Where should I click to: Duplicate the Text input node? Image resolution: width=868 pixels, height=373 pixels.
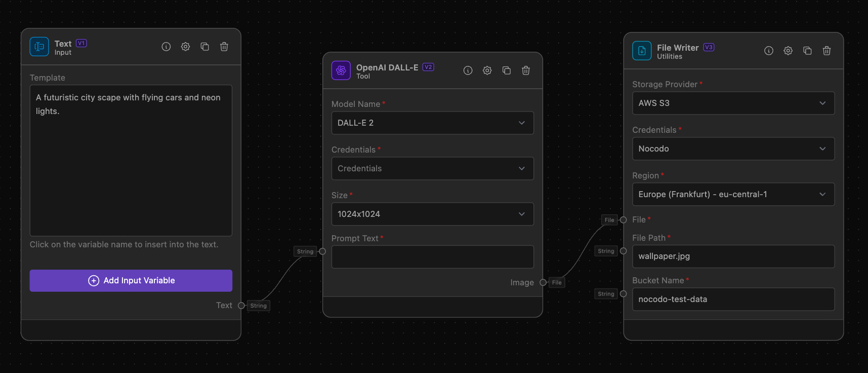click(205, 47)
